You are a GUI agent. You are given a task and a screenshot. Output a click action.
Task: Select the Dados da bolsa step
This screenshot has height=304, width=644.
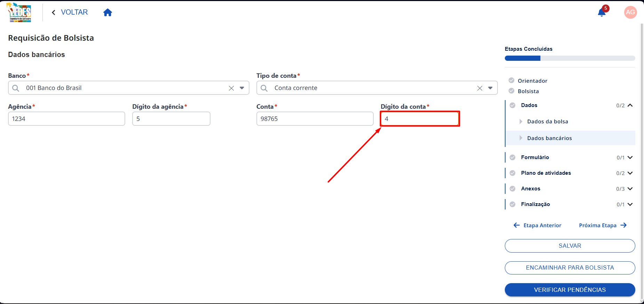548,122
